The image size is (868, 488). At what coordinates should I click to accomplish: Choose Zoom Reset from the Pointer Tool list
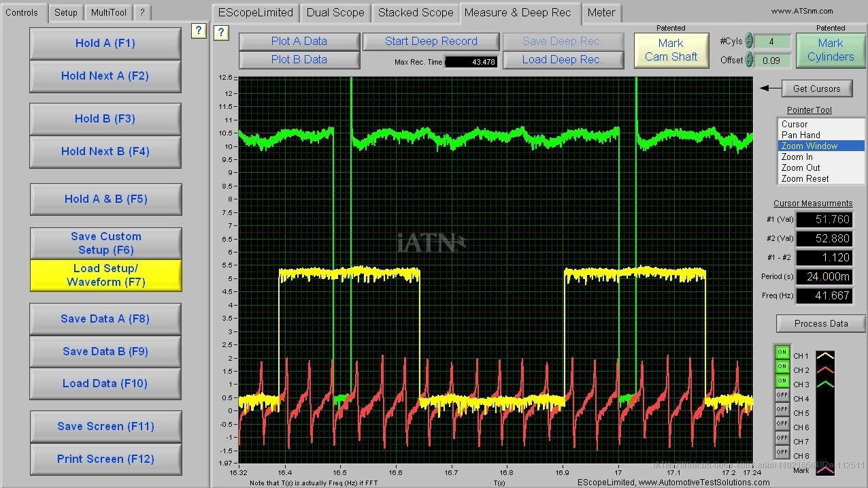[x=805, y=178]
